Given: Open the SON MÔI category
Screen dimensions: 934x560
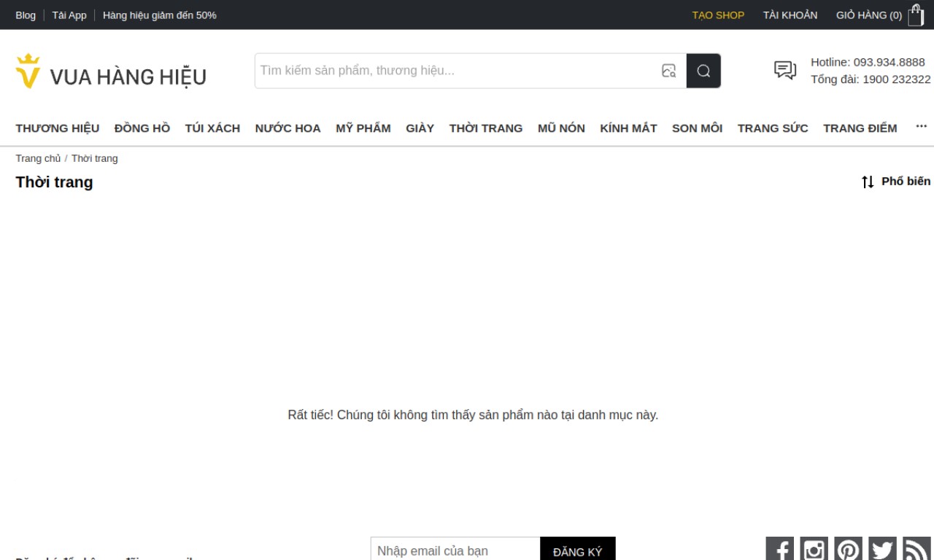Looking at the screenshot, I should tap(697, 128).
